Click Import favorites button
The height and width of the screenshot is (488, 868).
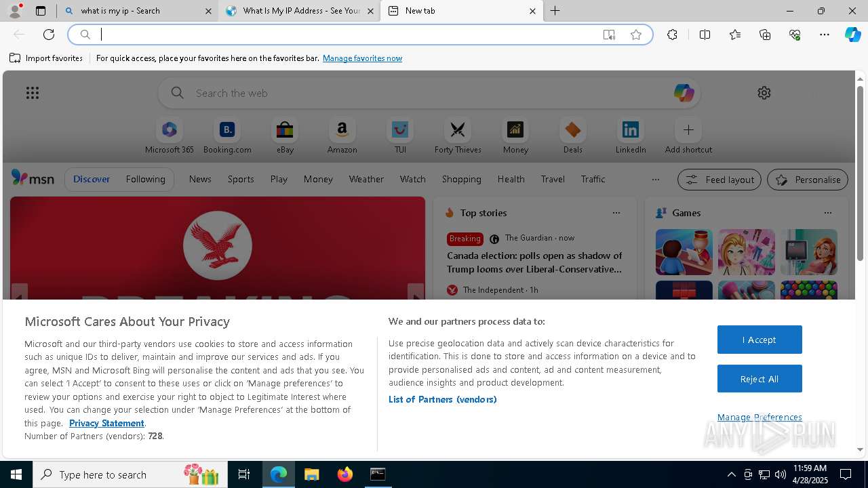pos(46,58)
